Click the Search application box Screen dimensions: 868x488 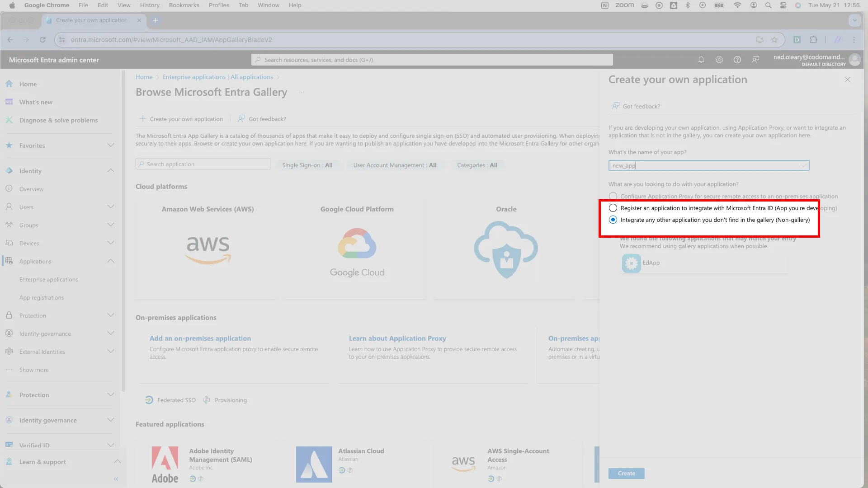(203, 164)
